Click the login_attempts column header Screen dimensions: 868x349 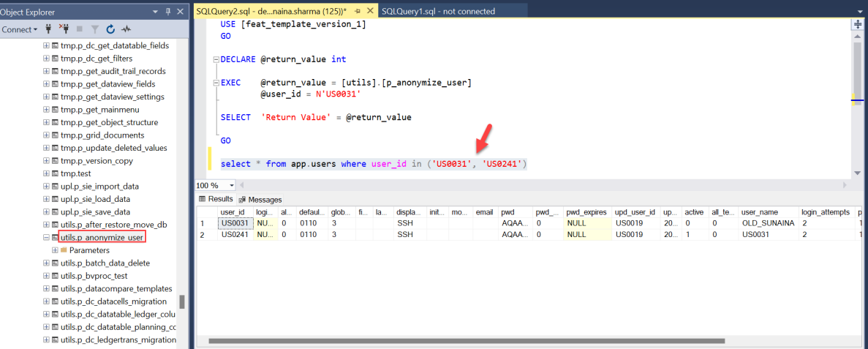[826, 212]
